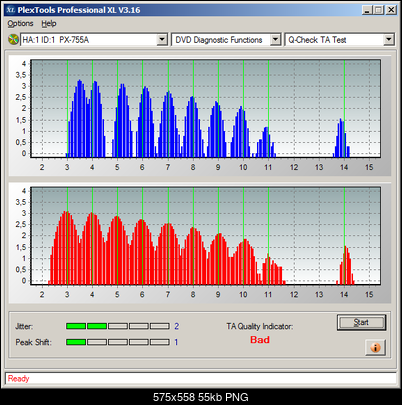
Task: Click the Ready status bar field
Action: (201, 379)
